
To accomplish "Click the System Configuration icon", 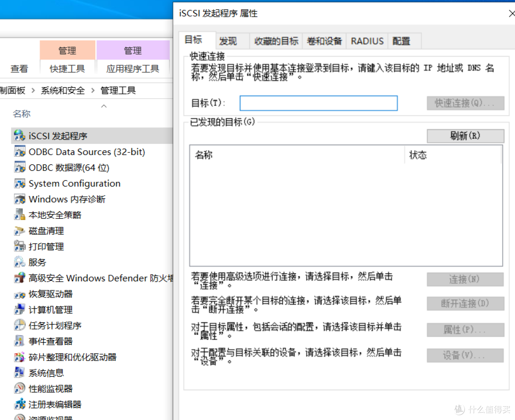I will click(20, 183).
